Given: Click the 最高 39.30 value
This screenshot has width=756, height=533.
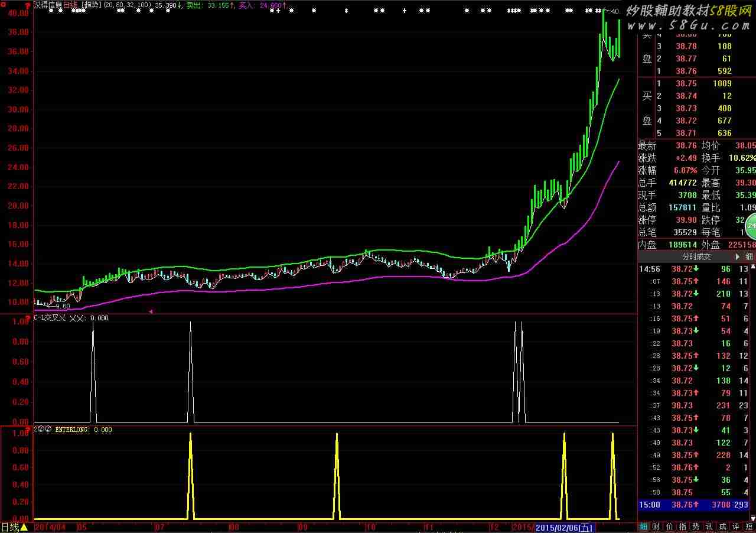Looking at the screenshot, I should 746,183.
